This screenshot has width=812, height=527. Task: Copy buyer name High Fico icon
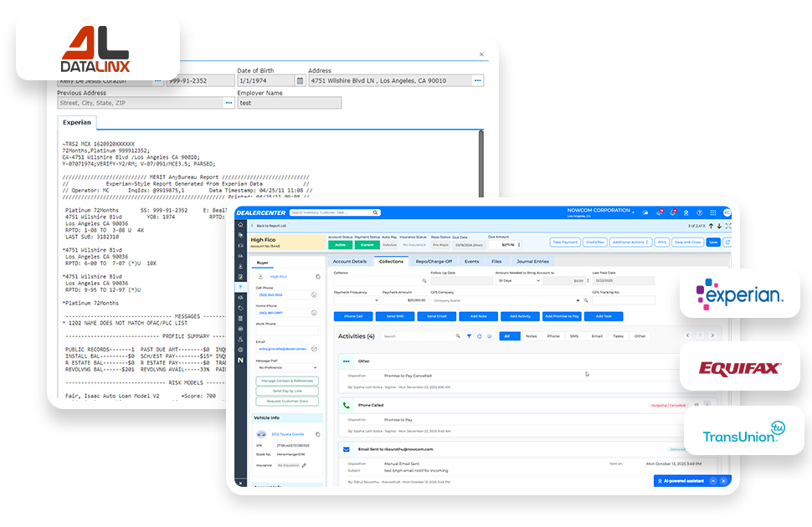coord(318,277)
